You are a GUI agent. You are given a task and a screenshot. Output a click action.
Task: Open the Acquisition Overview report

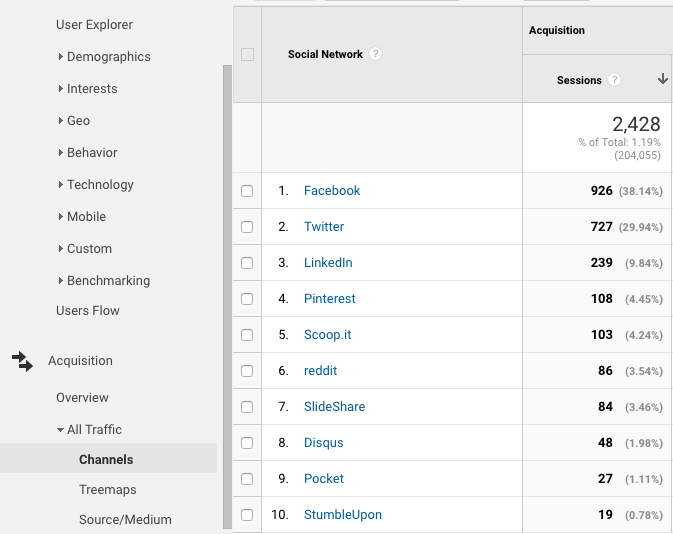click(82, 398)
